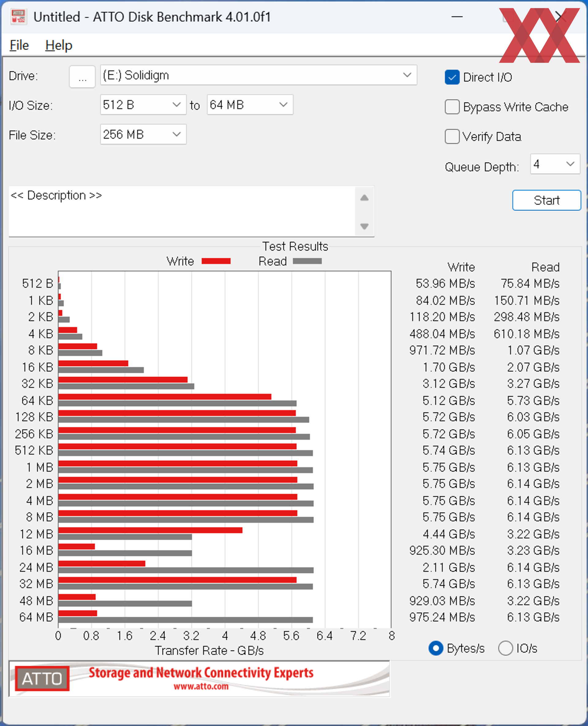Image resolution: width=588 pixels, height=726 pixels.
Task: Minimize the ATTO Disk Benchmark window
Action: click(x=457, y=17)
